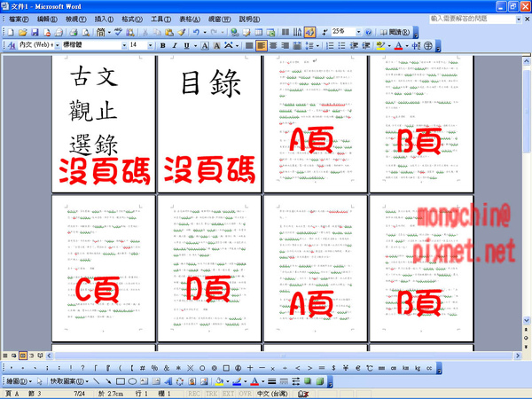This screenshot has height=399, width=532.
Task: Click the Microsoft Word Help icon
Action: pos(368,32)
